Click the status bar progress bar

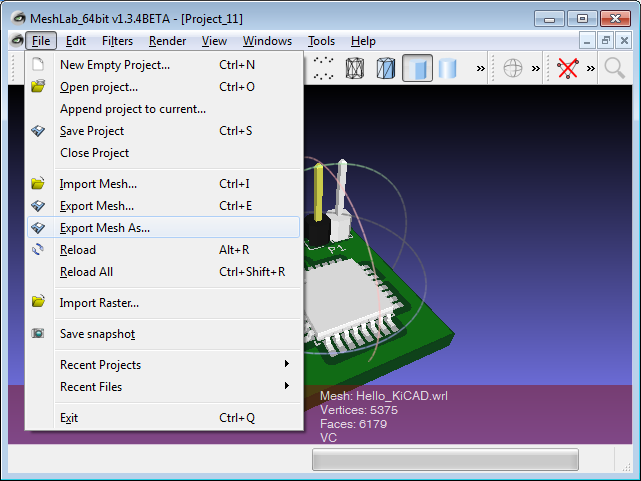coord(445,459)
